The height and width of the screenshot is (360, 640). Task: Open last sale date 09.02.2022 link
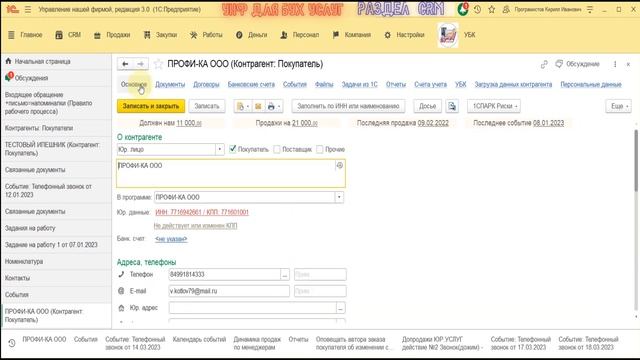click(433, 123)
